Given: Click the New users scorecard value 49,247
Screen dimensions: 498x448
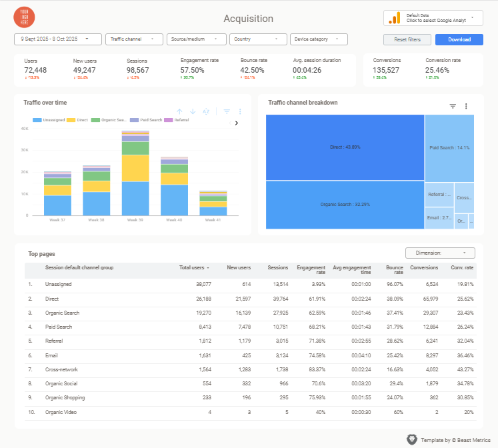Looking at the screenshot, I should (x=84, y=70).
